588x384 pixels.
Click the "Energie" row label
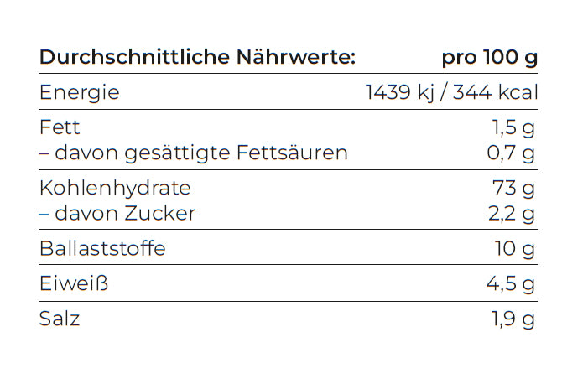tap(80, 92)
